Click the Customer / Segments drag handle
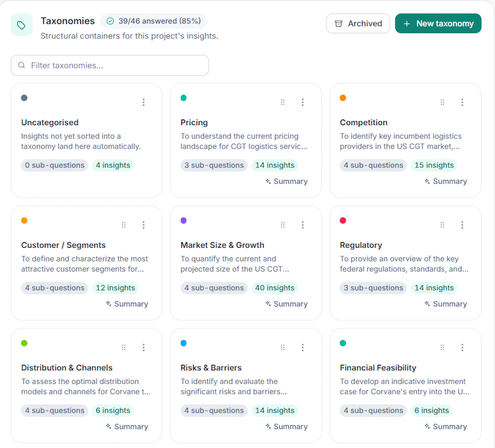This screenshot has width=495, height=448. (x=124, y=225)
